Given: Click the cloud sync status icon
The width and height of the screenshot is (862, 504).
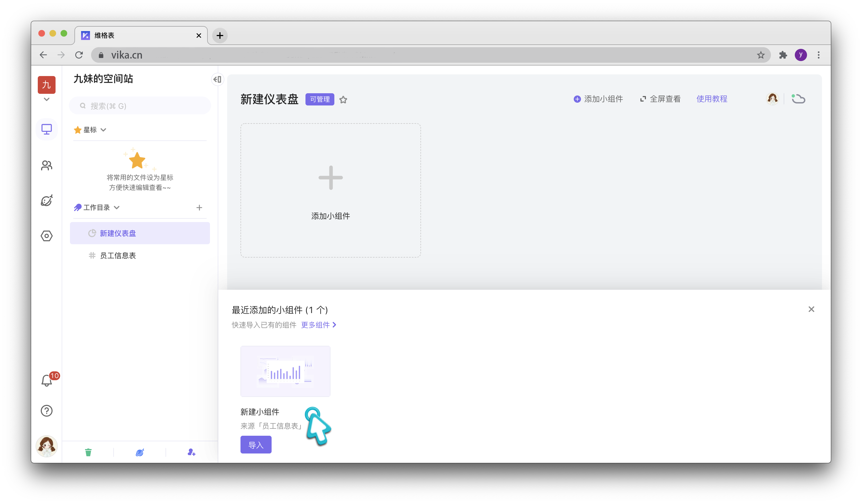Looking at the screenshot, I should coord(799,99).
